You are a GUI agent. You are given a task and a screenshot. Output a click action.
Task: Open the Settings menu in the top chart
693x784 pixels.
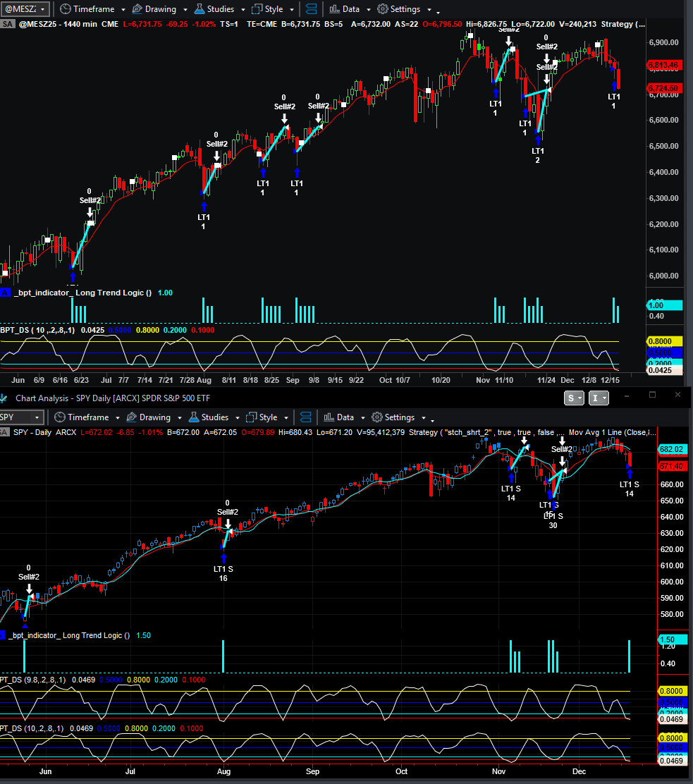pos(403,9)
